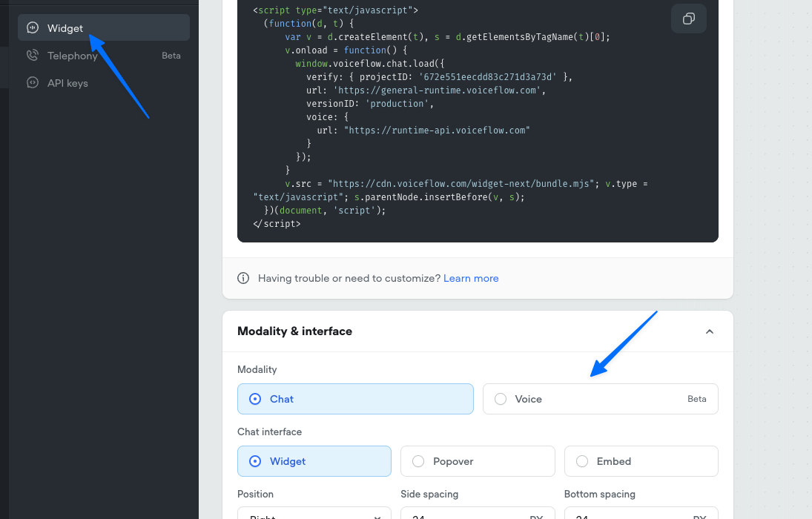812x519 pixels.
Task: Click the API keys icon
Action: tap(33, 83)
